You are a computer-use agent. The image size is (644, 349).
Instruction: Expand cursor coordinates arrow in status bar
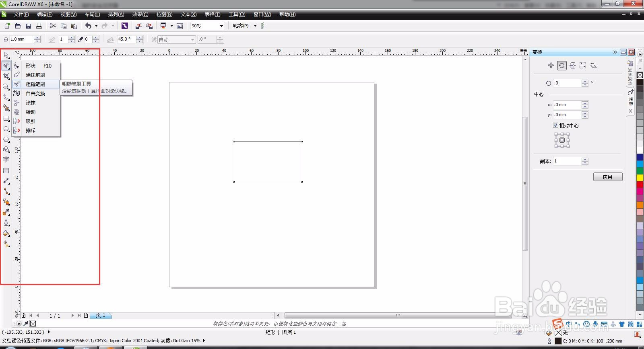(49, 332)
